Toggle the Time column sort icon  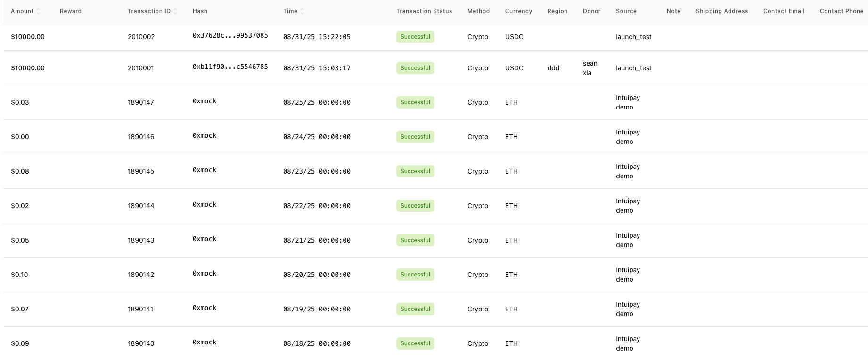coord(302,11)
